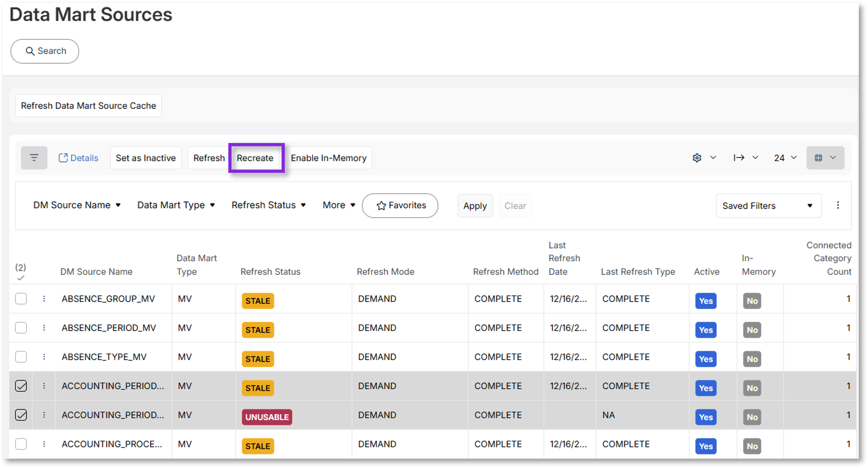The image size is (868, 468).
Task: Click the Search magnifier button
Action: click(45, 51)
